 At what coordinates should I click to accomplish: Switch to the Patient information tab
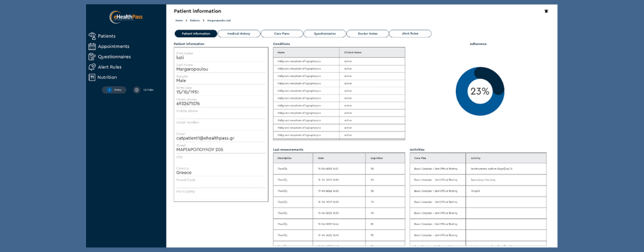click(x=196, y=34)
